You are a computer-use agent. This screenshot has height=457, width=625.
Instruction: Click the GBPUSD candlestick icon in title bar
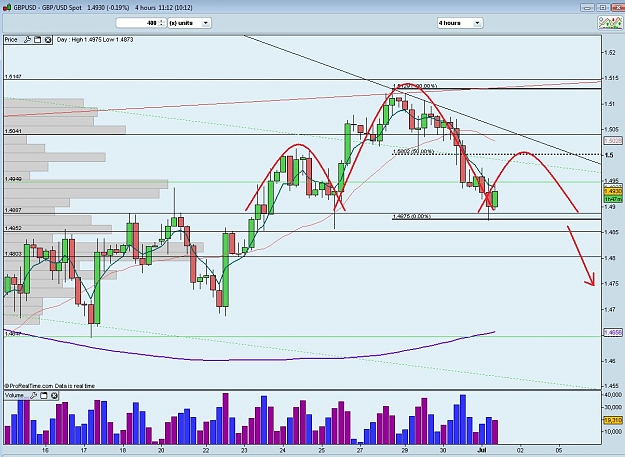click(x=7, y=8)
